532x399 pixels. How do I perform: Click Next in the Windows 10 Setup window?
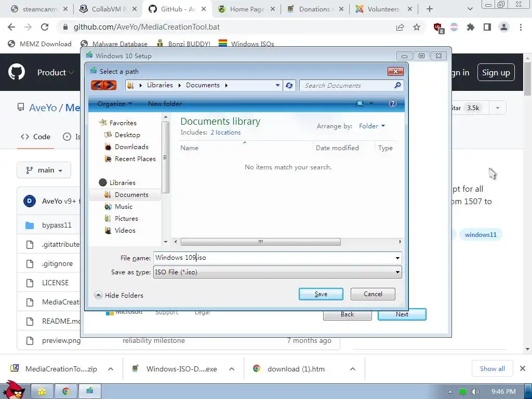point(402,314)
